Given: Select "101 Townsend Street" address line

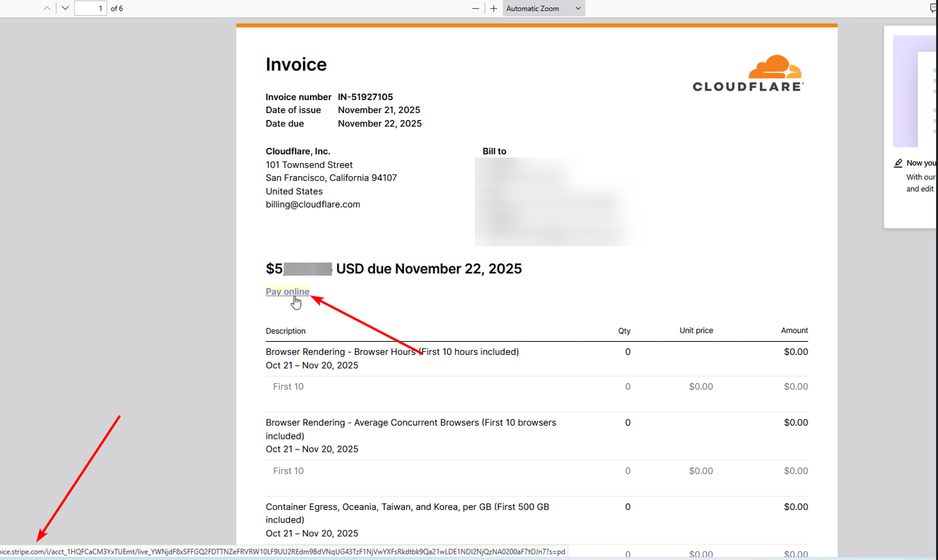Looking at the screenshot, I should coord(309,165).
